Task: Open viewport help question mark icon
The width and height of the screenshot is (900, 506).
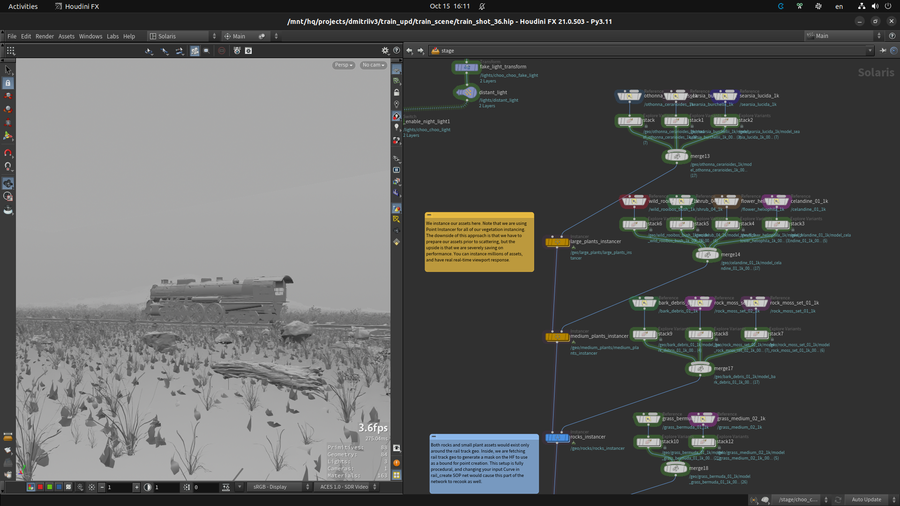Action: 396,50
